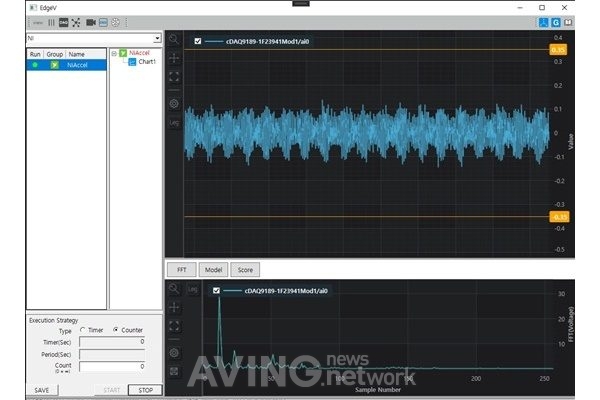Click the SAVE button
The image size is (600, 400).
(x=42, y=390)
